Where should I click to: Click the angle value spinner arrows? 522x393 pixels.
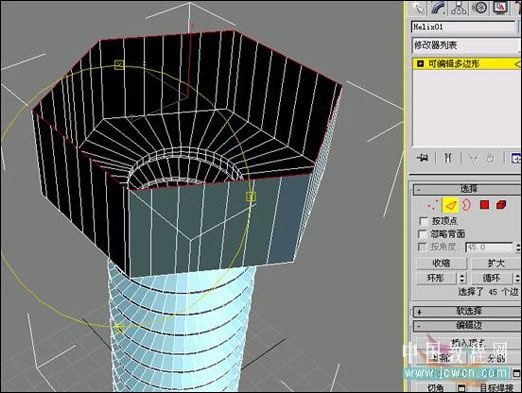point(518,248)
